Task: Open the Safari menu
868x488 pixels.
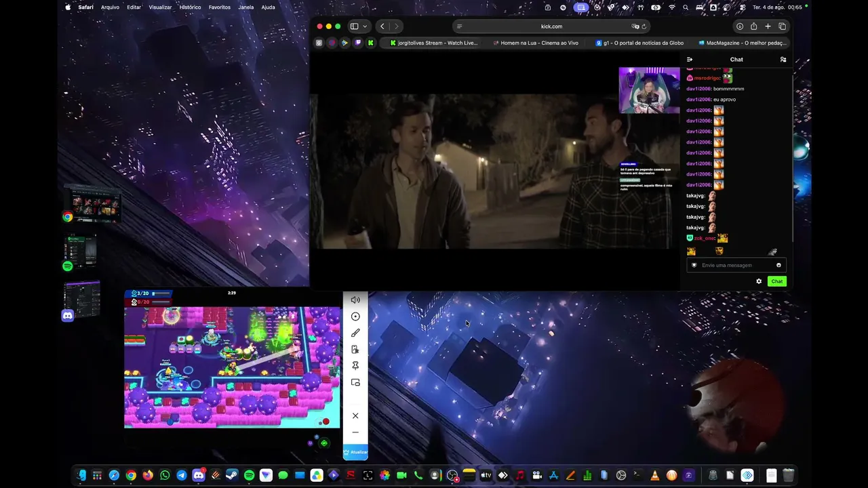Action: coord(85,7)
